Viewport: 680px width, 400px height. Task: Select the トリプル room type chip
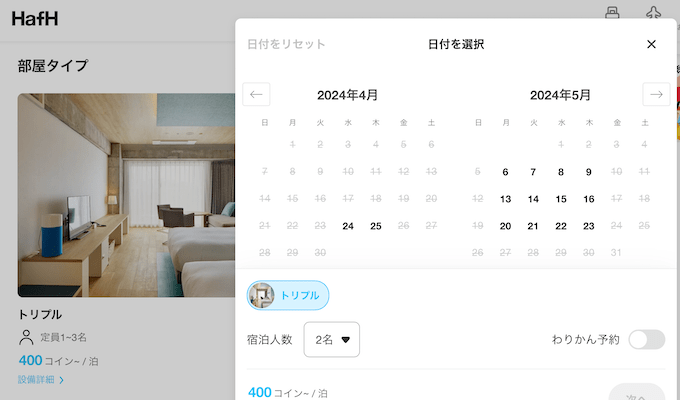[288, 295]
